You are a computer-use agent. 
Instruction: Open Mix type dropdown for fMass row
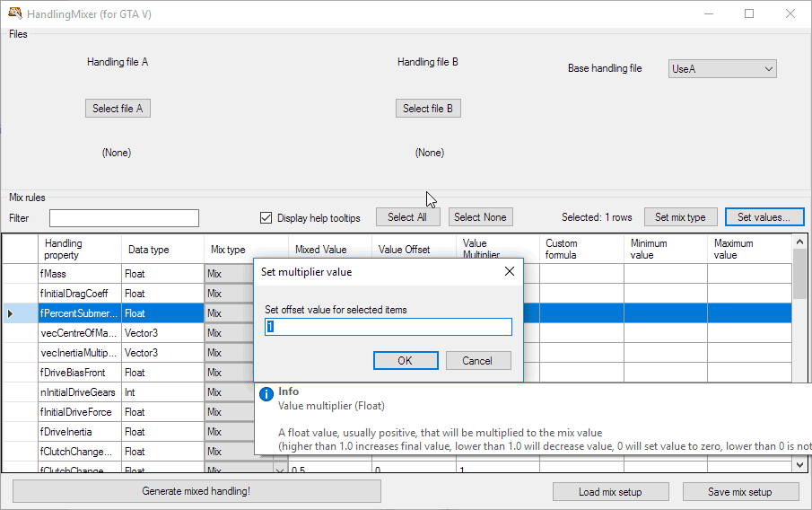coord(230,274)
